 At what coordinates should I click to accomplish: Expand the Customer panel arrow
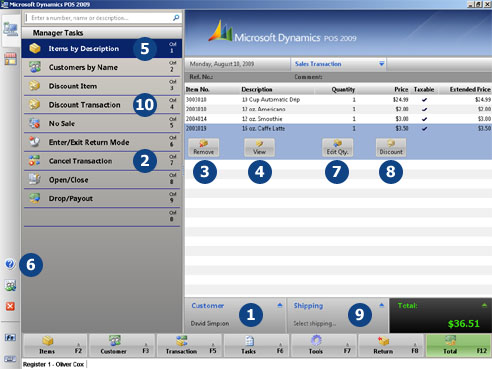click(280, 305)
